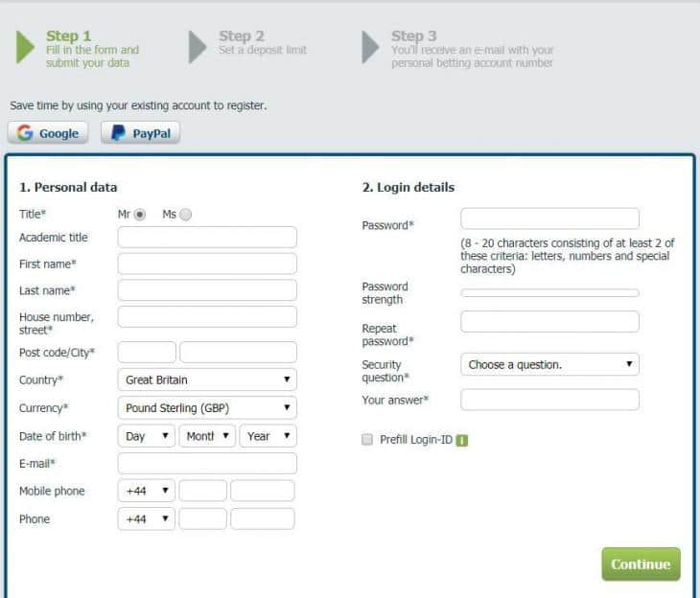Click the Step 1 green arrow icon
700x598 pixels.
[x=25, y=47]
